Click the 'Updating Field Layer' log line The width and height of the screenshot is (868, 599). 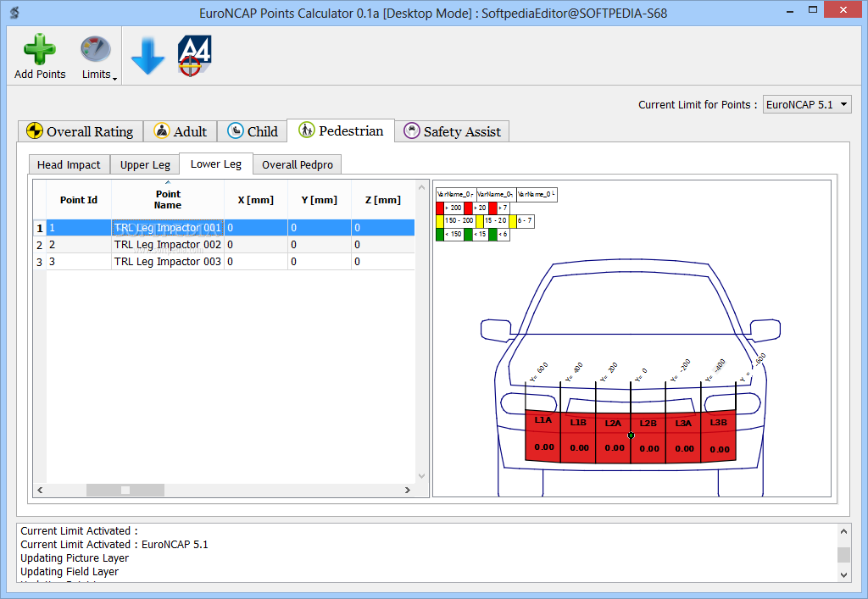70,571
